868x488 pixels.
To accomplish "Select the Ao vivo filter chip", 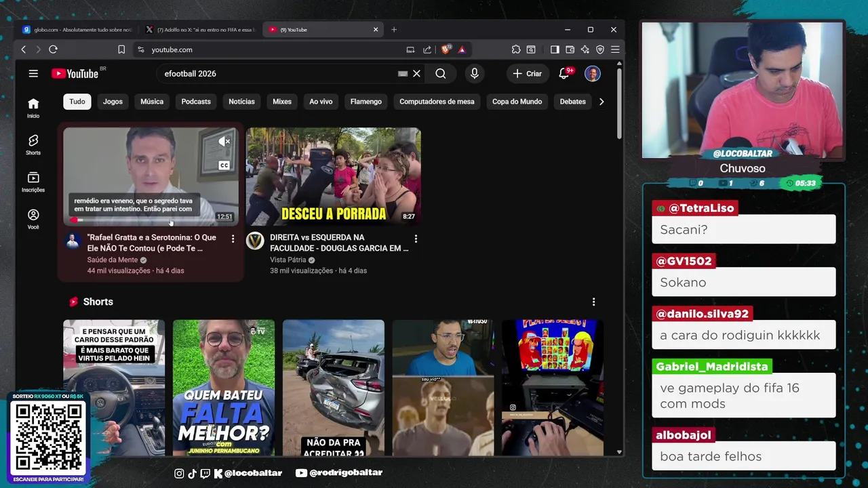I will 321,102.
